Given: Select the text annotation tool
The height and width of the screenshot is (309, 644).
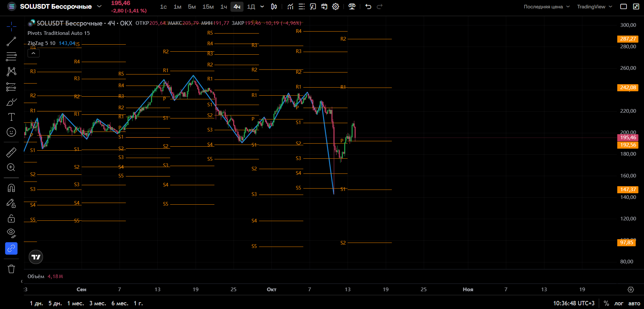Looking at the screenshot, I should pyautogui.click(x=11, y=117).
